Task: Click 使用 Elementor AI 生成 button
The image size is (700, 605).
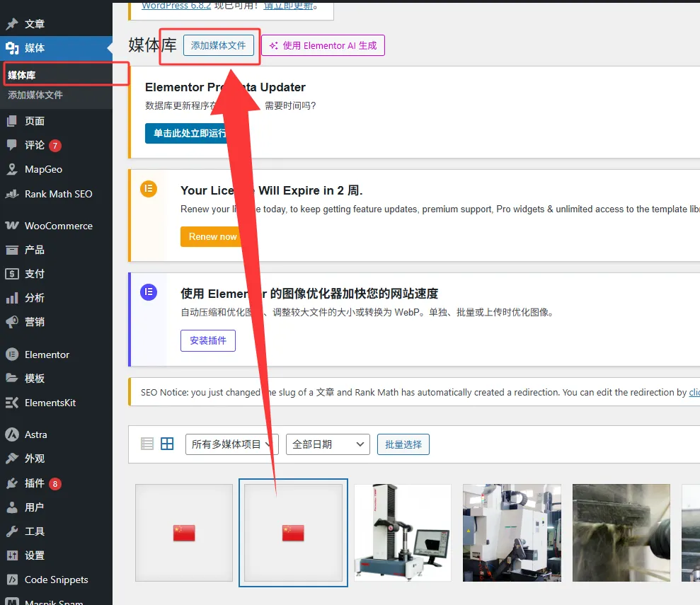Action: click(323, 45)
